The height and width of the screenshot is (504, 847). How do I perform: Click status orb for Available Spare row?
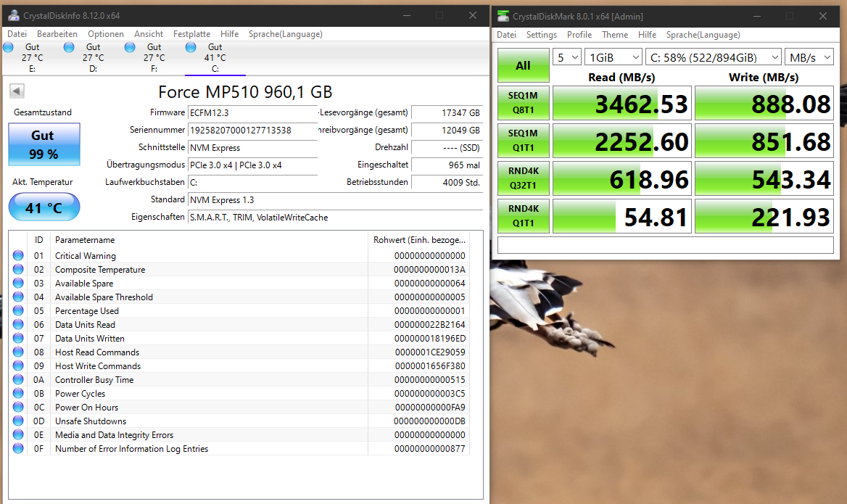point(18,283)
